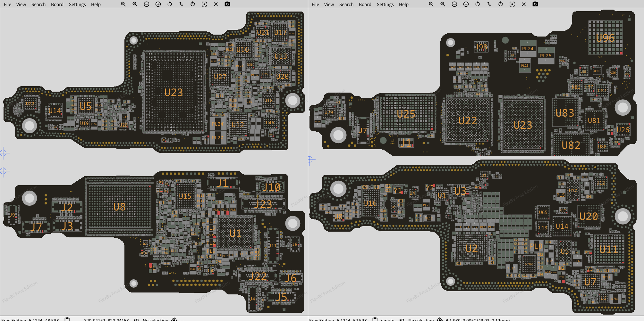Click the crosshair icon in left status bar

(174, 319)
